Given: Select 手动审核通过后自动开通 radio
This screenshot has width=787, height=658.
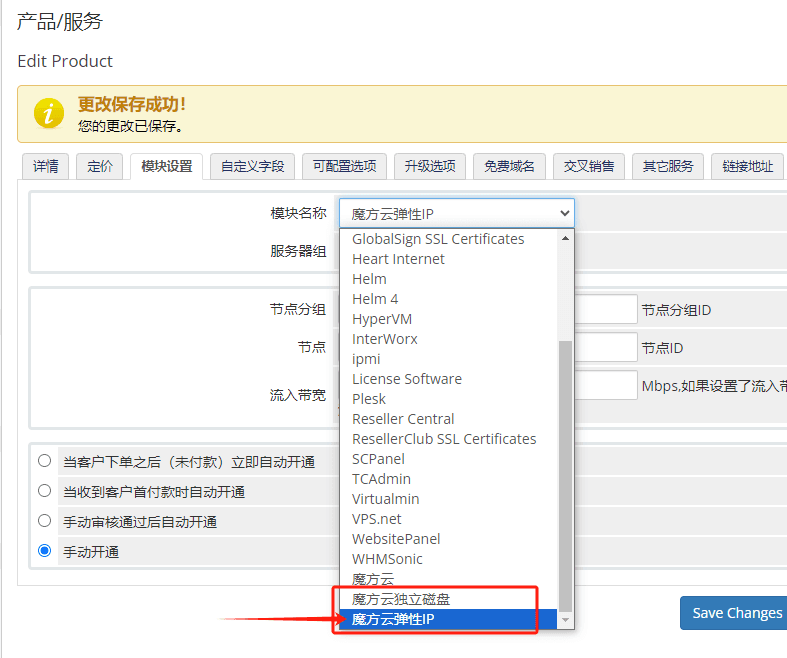Looking at the screenshot, I should (x=45, y=521).
